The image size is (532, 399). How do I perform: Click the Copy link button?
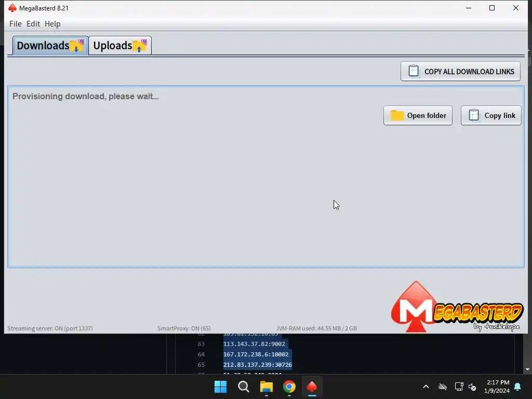(491, 115)
